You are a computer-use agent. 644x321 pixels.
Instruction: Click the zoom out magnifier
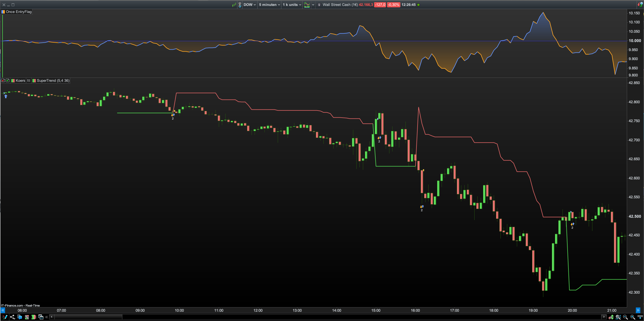[625, 317]
